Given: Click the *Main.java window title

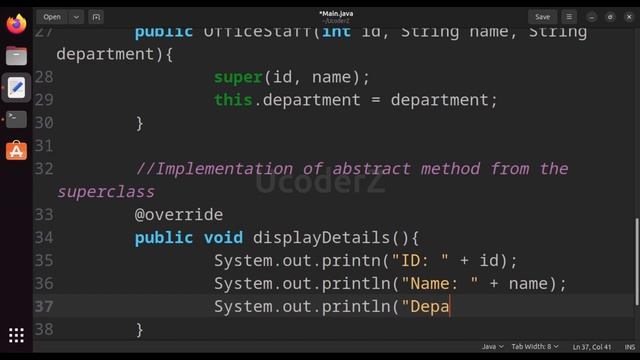Looking at the screenshot, I should [x=336, y=13].
